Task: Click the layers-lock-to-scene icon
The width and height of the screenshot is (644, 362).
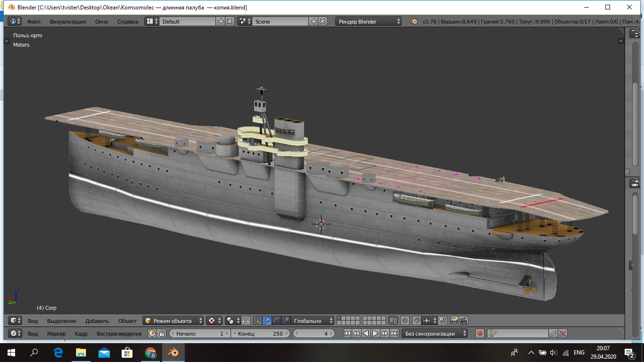Action: (x=393, y=321)
